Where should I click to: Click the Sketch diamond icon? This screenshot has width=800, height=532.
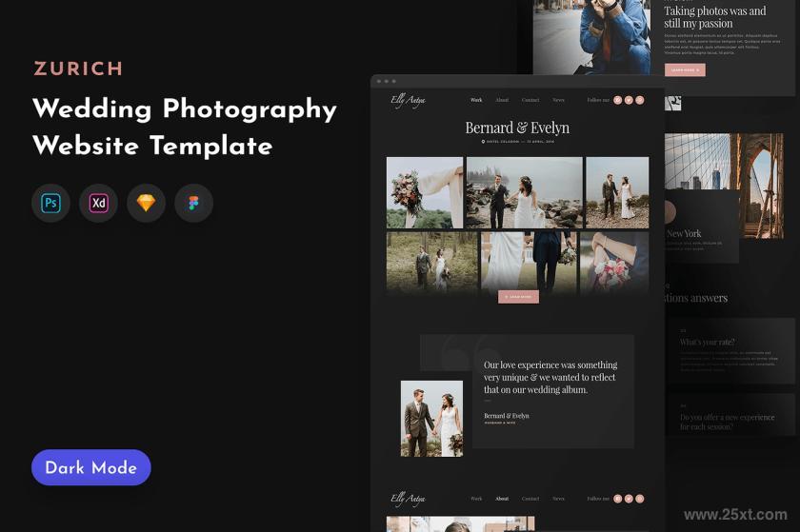[x=146, y=203]
